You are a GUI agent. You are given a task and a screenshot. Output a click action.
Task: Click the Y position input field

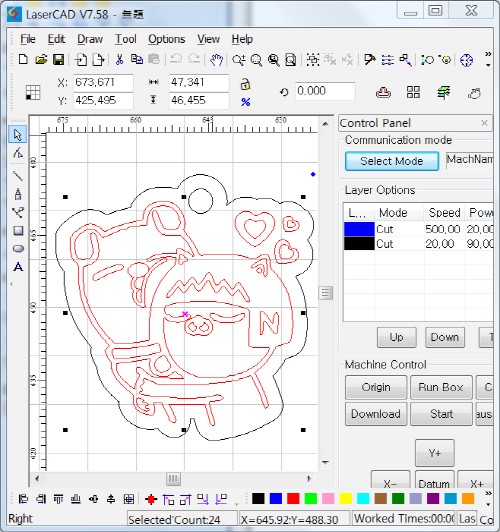tap(103, 100)
